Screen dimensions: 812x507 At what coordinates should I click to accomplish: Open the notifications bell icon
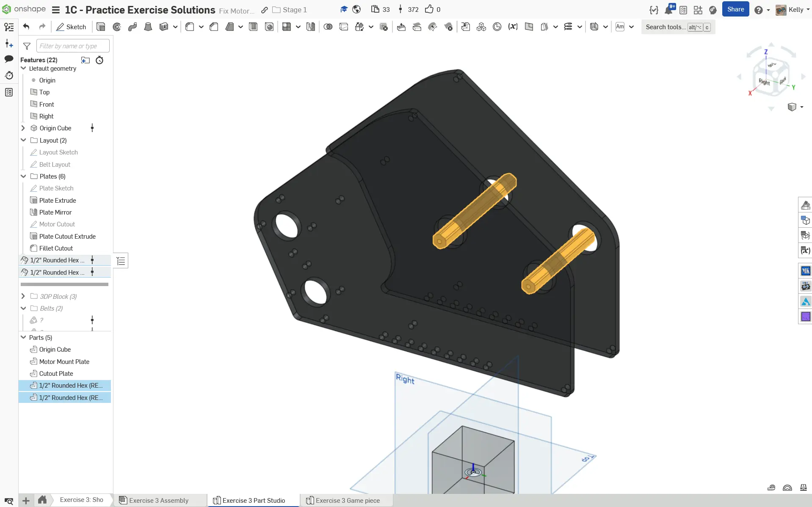pos(669,10)
